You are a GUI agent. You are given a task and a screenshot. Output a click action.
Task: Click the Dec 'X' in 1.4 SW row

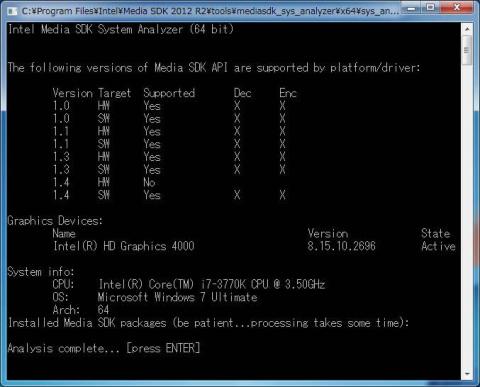pos(237,195)
